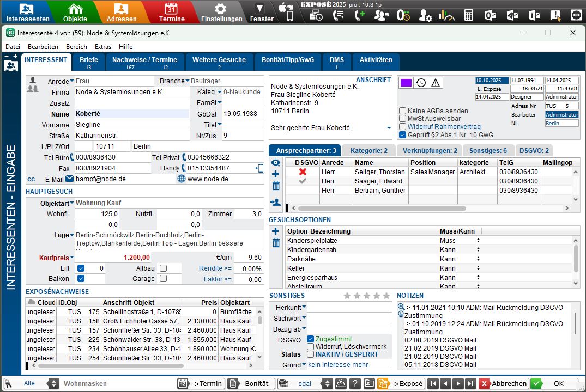Delete the selected Gesuchsoption via trash icon
The height and width of the screenshot is (392, 586).
click(x=276, y=243)
